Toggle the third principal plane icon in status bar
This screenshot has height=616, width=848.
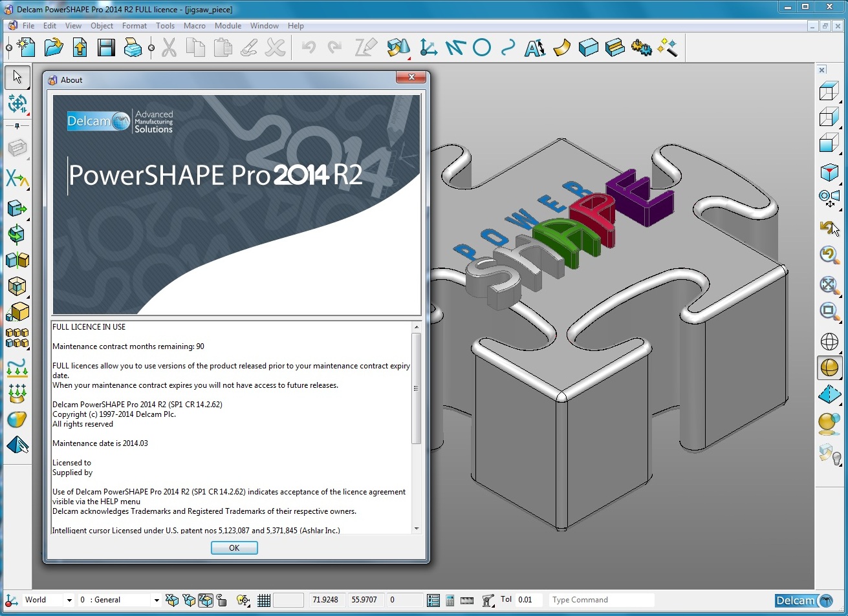206,600
